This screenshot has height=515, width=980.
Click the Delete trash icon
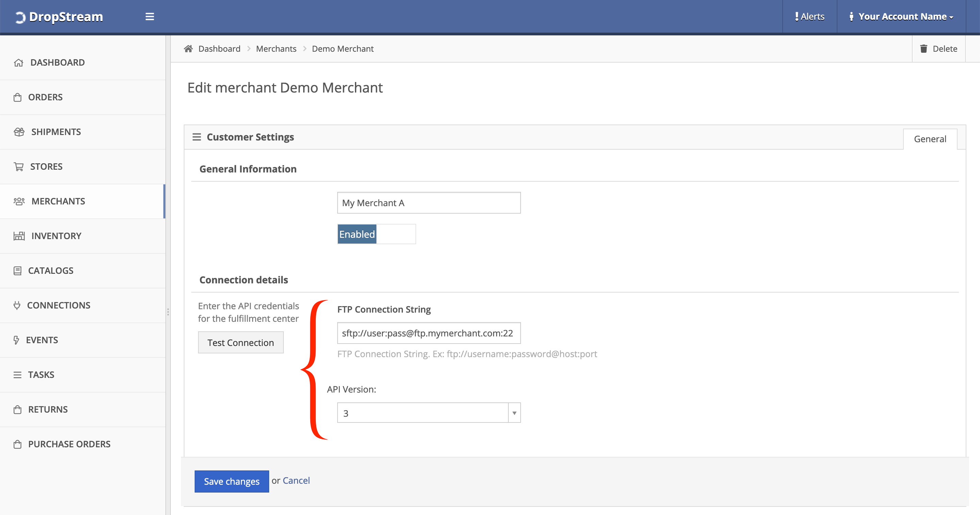click(x=925, y=48)
